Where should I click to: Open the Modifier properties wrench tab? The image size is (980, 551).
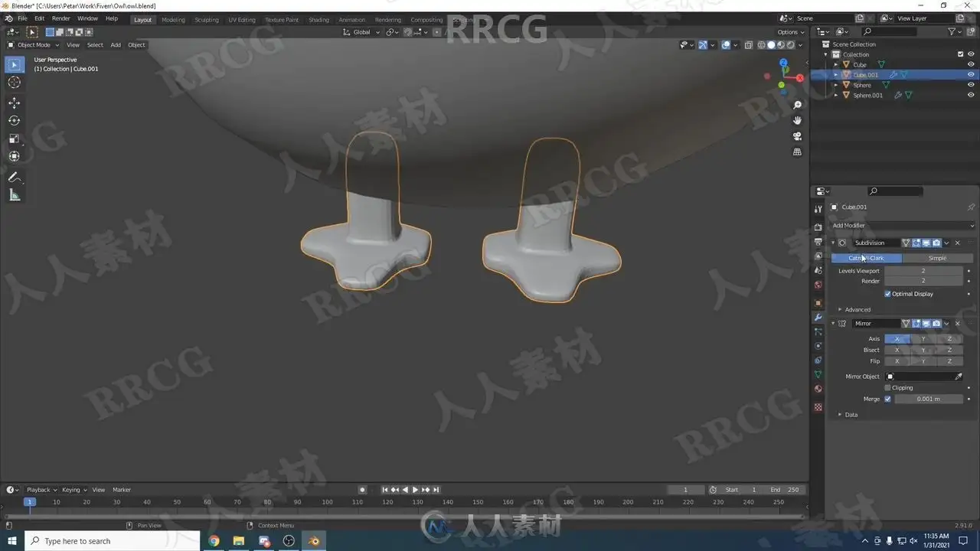click(818, 318)
